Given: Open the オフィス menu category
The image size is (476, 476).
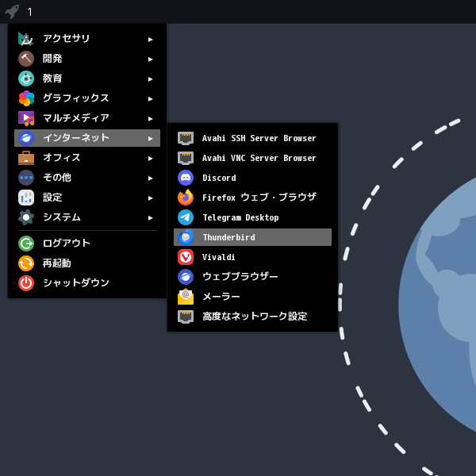Looking at the screenshot, I should point(87,158).
